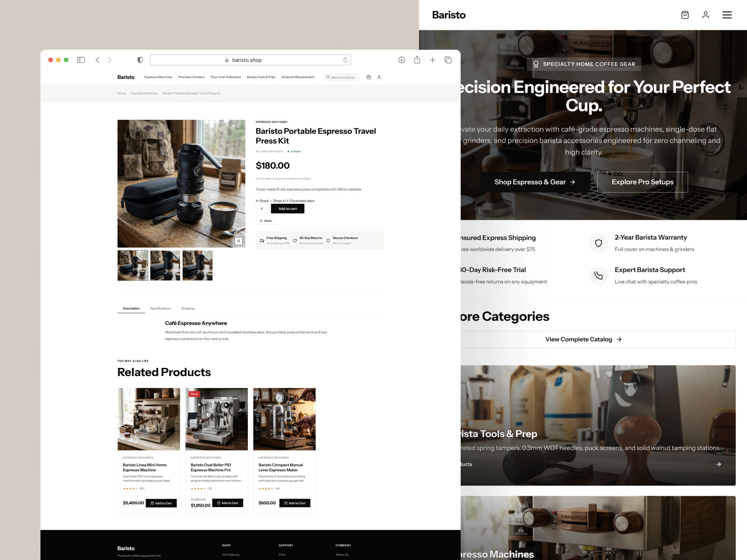This screenshot has width=747, height=560.
Task: Open Baristo Dual Boiler PID product title
Action: coord(211,467)
